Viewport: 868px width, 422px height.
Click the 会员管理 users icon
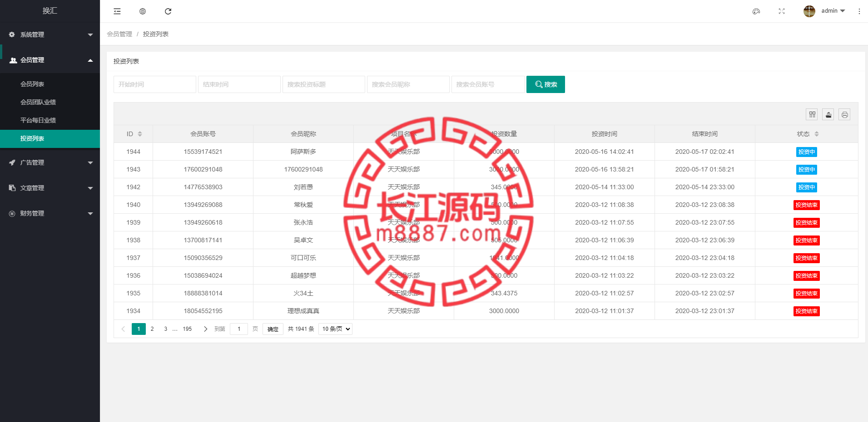(x=13, y=60)
